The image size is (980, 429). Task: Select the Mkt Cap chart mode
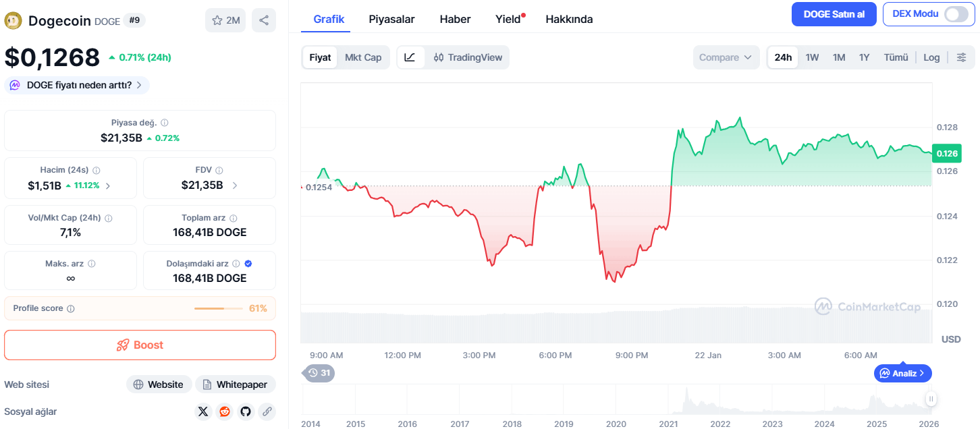pos(363,57)
